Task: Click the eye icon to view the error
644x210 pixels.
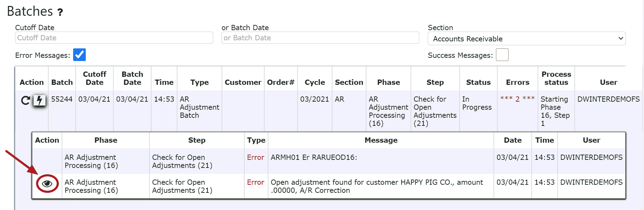Action: [x=47, y=183]
